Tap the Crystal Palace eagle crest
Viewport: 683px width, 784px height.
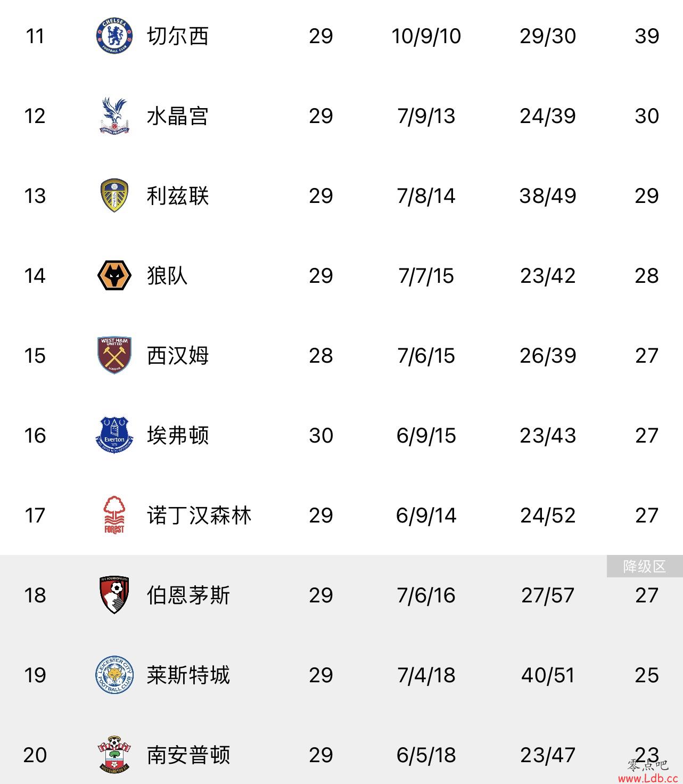point(114,116)
